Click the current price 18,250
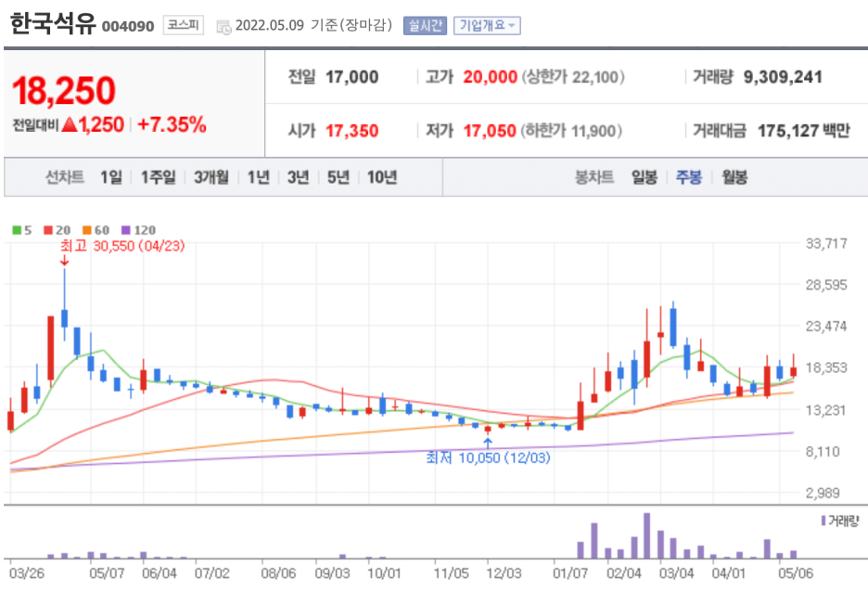Screen dimensions: 868x592 (64, 91)
